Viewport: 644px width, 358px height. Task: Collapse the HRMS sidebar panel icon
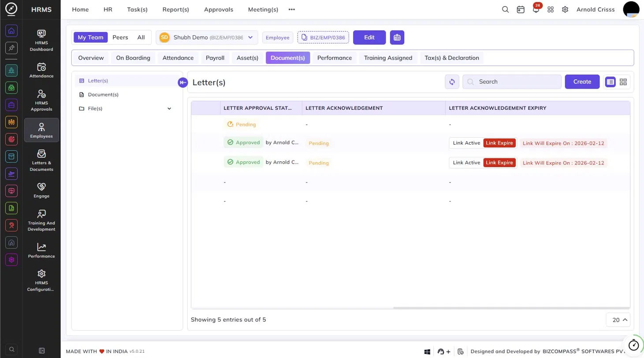42,351
